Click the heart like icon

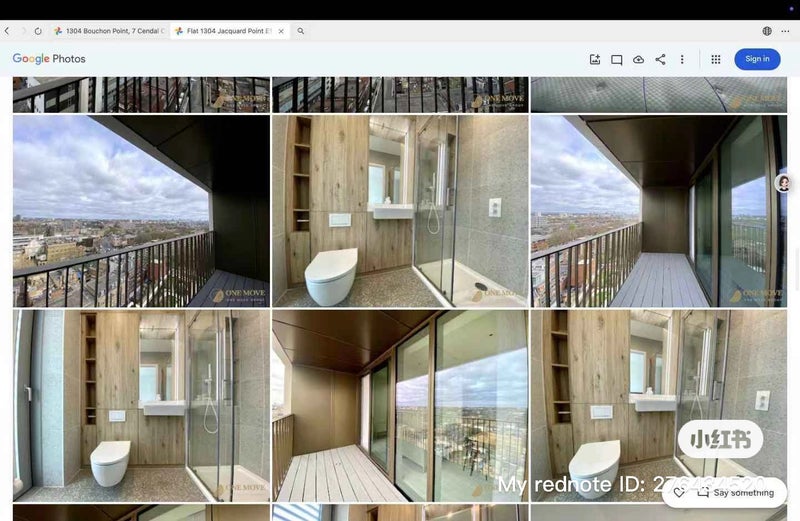coord(679,493)
